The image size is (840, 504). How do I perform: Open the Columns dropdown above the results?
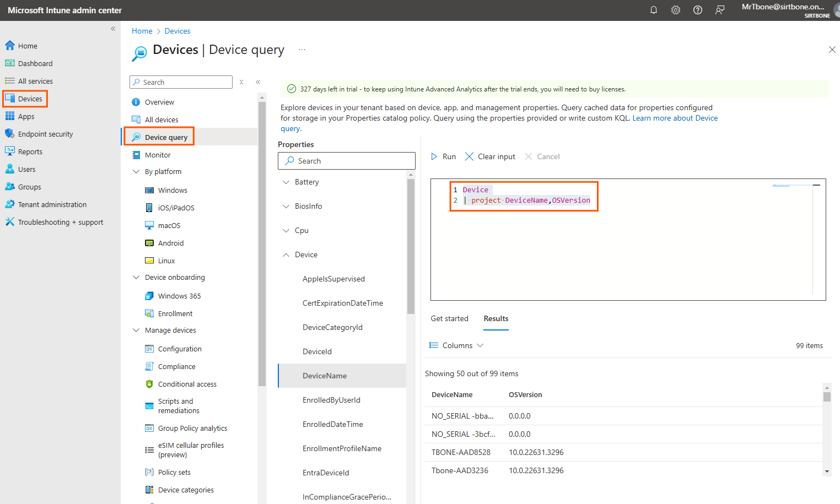(x=456, y=345)
